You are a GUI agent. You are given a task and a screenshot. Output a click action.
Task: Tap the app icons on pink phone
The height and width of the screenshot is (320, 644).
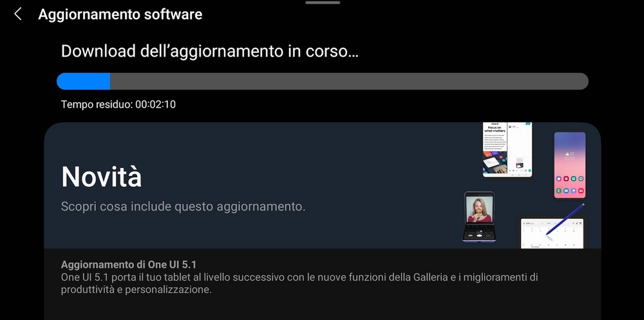click(570, 185)
